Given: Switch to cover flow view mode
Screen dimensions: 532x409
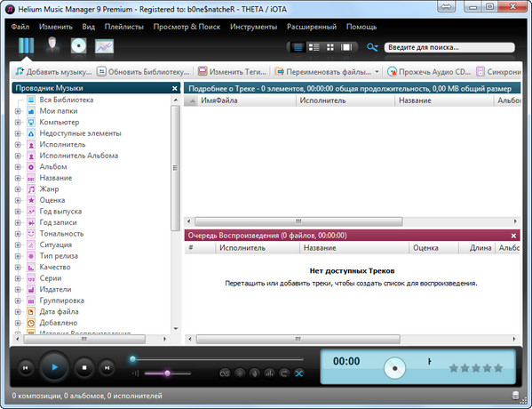Looking at the screenshot, I should [x=346, y=47].
